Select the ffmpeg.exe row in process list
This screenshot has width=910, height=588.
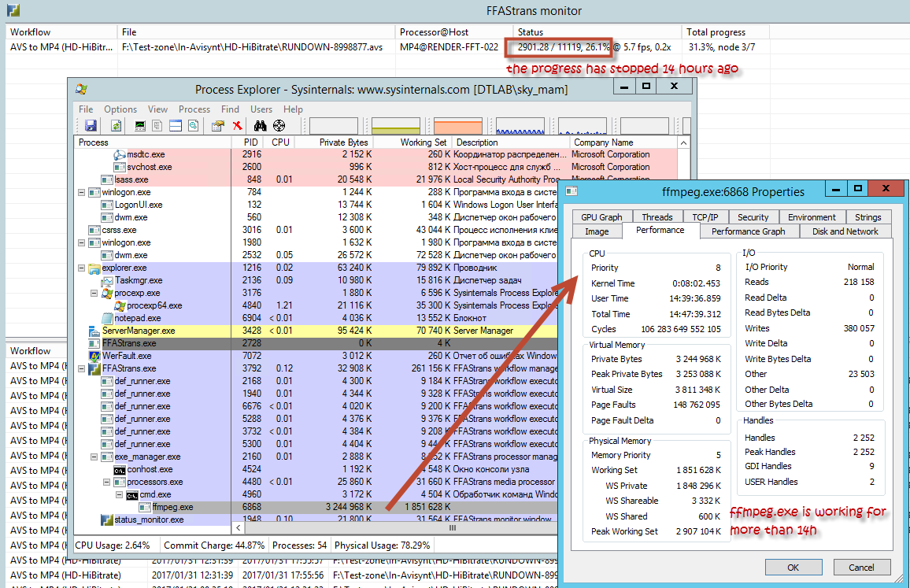click(317, 507)
